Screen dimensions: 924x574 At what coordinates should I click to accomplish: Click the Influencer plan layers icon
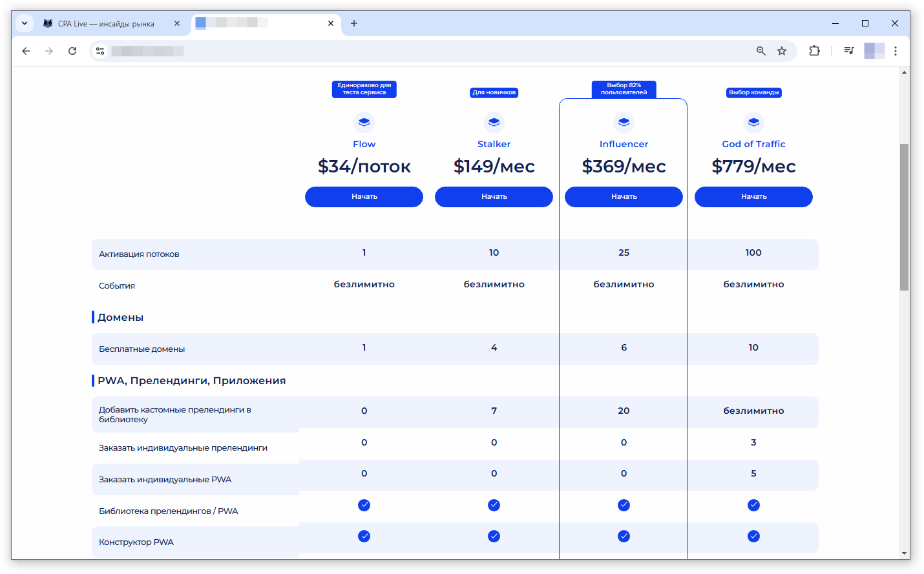coord(624,122)
